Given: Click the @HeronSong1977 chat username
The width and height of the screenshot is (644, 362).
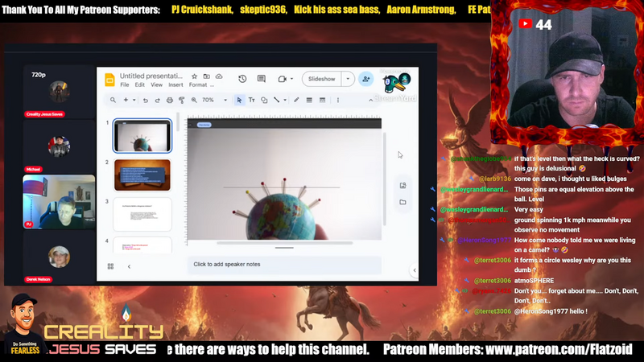Looking at the screenshot, I should pos(485,240).
